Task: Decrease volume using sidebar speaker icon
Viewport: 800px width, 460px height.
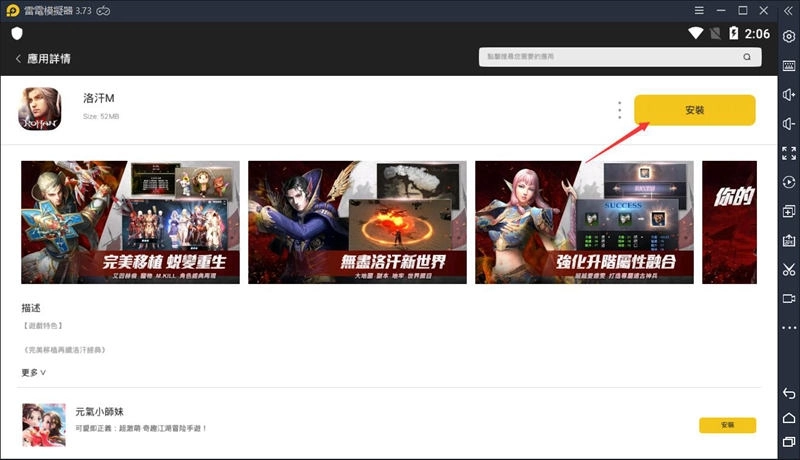Action: click(x=789, y=124)
